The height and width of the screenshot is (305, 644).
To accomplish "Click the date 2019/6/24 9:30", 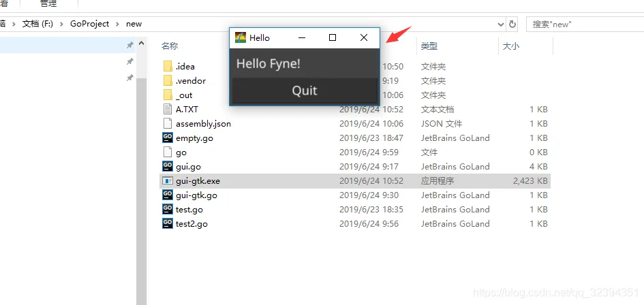I will (369, 195).
